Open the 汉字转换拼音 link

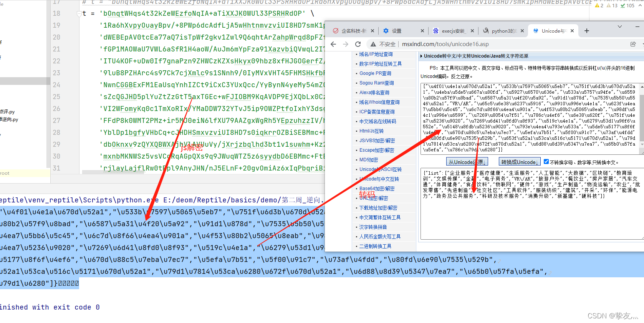(x=373, y=227)
